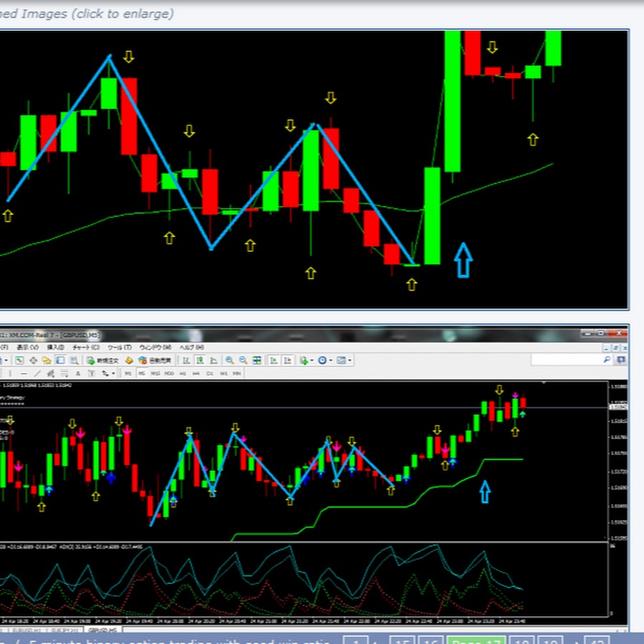The image size is (644, 644).
Task: Open the chart templates dropdown
Action: [344, 360]
